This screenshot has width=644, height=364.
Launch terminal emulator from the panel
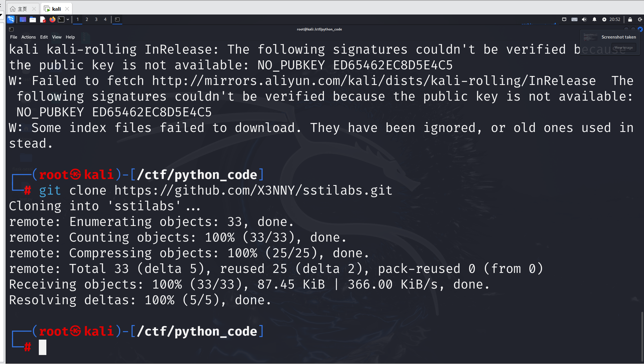(x=61, y=19)
